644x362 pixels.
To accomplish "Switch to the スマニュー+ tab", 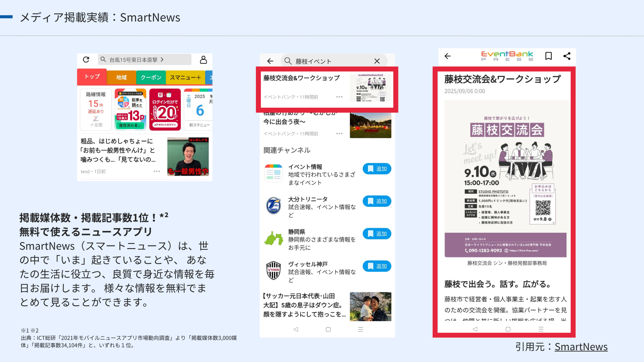I will (x=185, y=77).
